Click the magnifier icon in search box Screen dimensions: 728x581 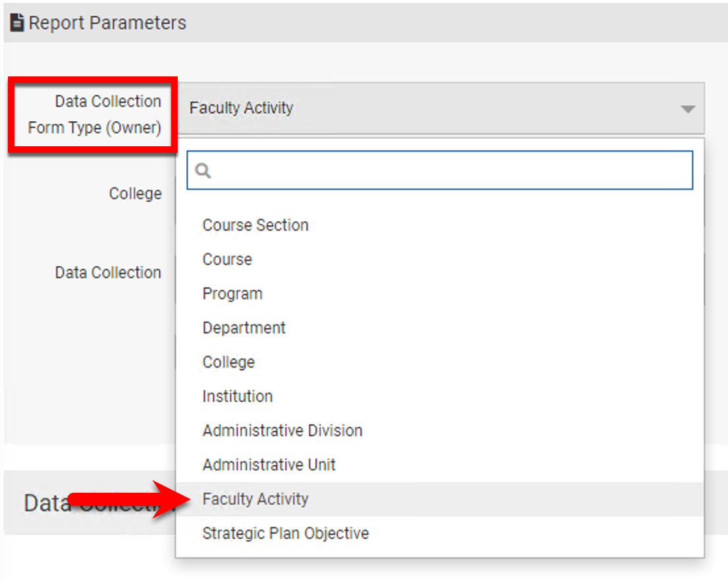click(x=203, y=171)
